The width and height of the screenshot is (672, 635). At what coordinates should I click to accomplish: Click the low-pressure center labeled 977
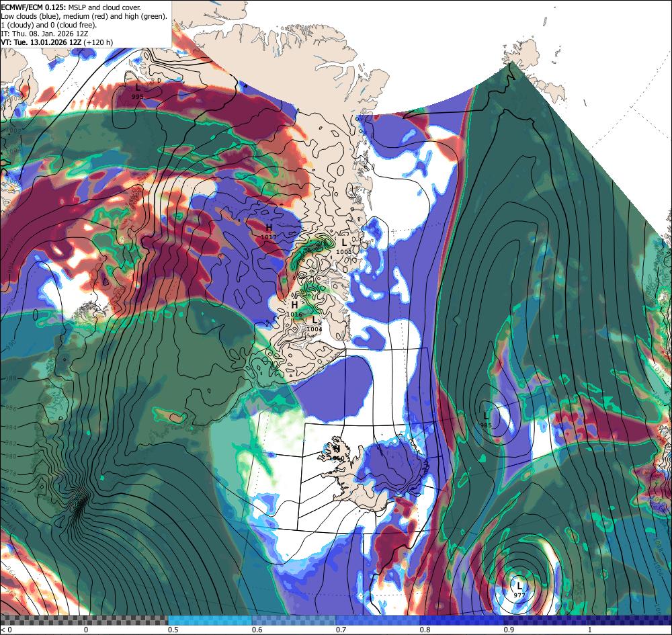click(519, 589)
